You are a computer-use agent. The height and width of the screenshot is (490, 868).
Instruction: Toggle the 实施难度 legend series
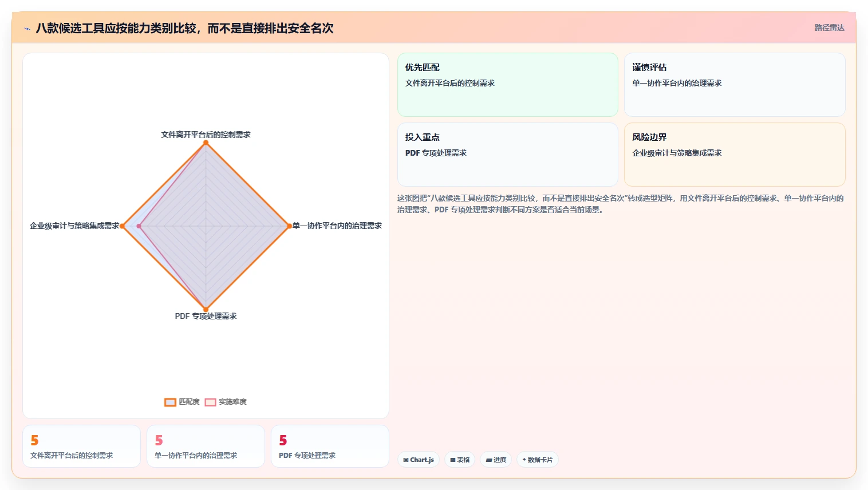(226, 402)
